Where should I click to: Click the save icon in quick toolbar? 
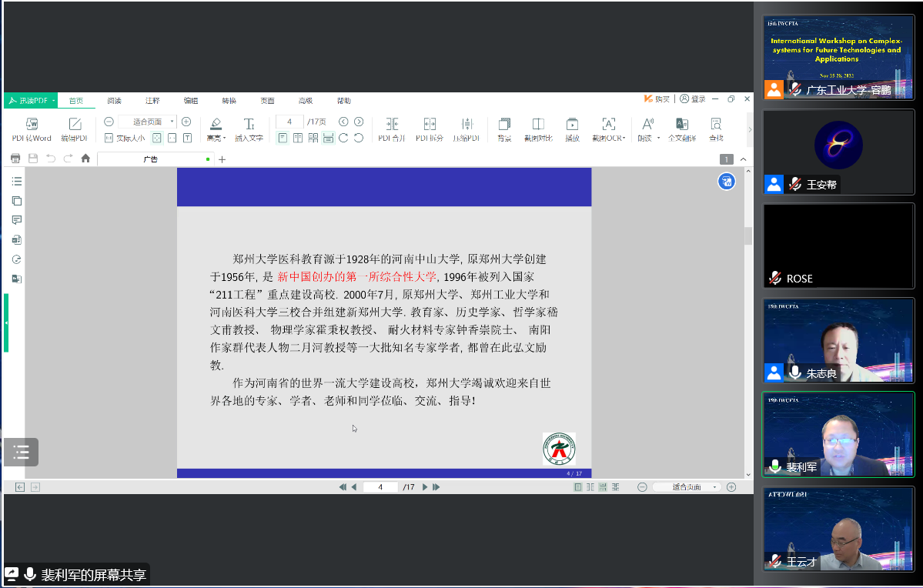33,159
